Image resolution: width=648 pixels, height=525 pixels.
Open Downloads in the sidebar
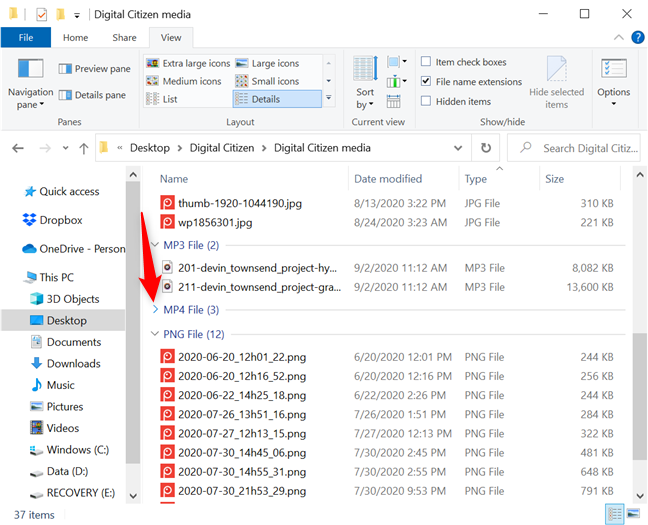click(x=66, y=363)
